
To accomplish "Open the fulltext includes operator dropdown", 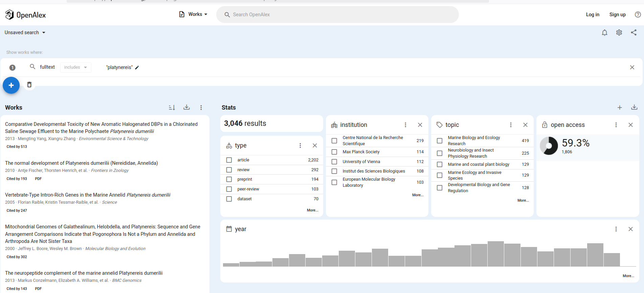I will pos(75,67).
